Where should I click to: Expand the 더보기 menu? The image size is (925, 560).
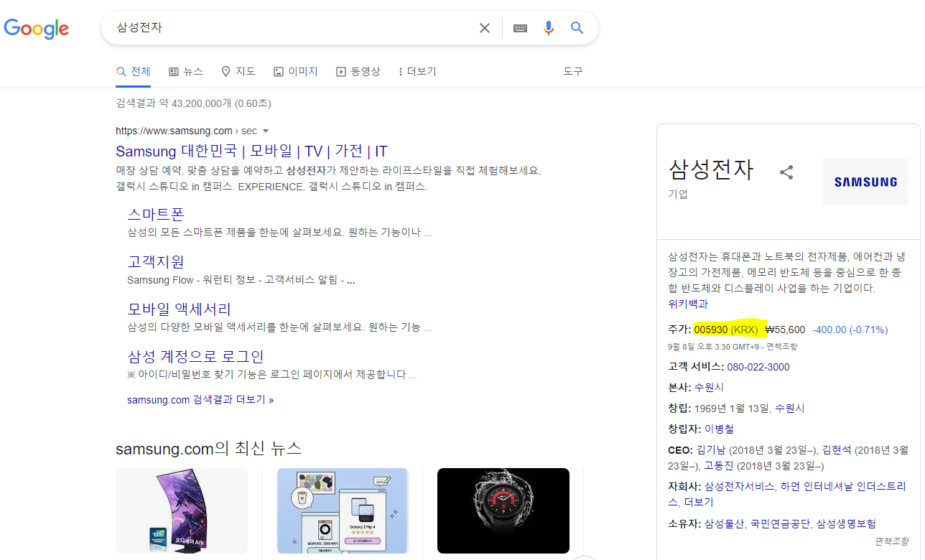pos(417,72)
